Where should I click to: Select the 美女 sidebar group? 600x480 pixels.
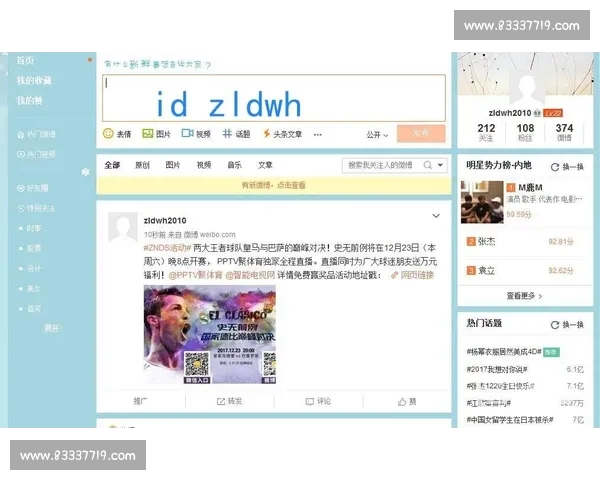[x=34, y=288]
